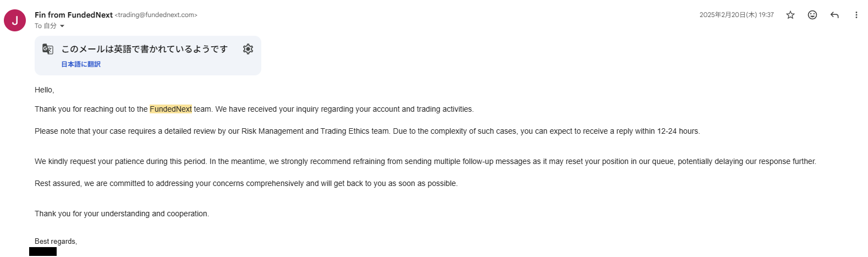Click the blacked-out signature block

tap(43, 252)
